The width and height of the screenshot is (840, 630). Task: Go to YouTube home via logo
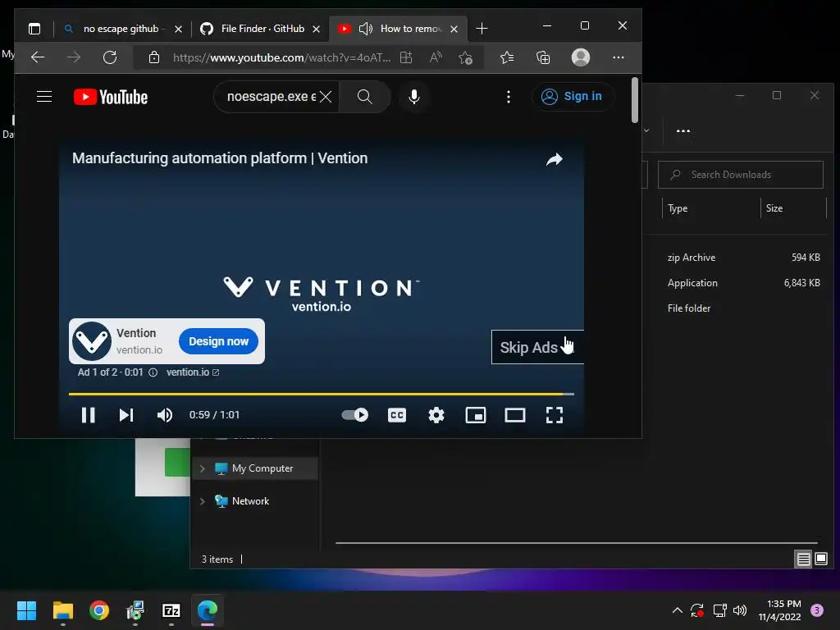tap(111, 97)
